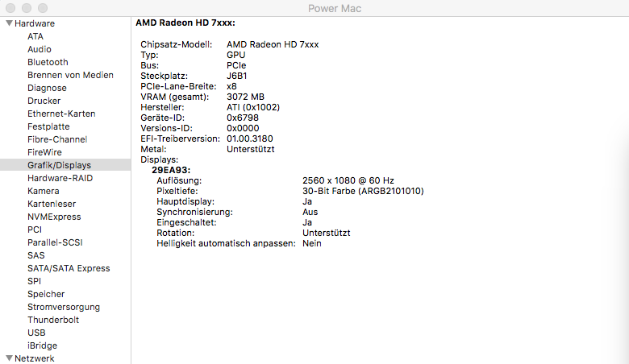Click the Synchronisierung value Aus
The height and width of the screenshot is (364, 629).
310,212
